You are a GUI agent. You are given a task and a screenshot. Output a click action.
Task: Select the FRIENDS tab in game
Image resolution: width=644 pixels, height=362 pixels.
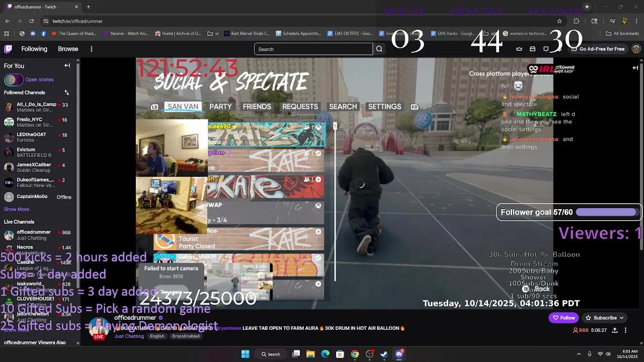[257, 107]
